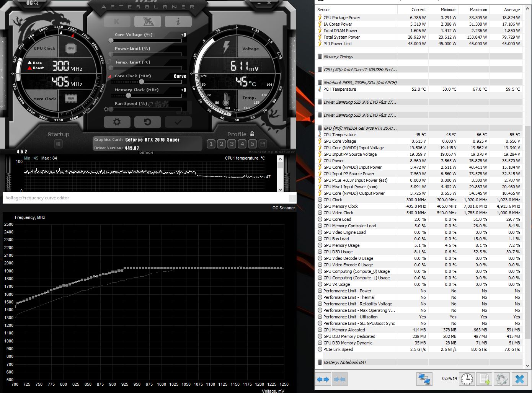Screen dimensions: 532x393
Task: Click the Average column header
Action: (x=506, y=10)
